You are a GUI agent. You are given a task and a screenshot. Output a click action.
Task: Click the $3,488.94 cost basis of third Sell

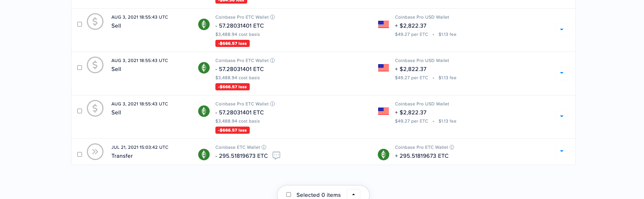238,121
